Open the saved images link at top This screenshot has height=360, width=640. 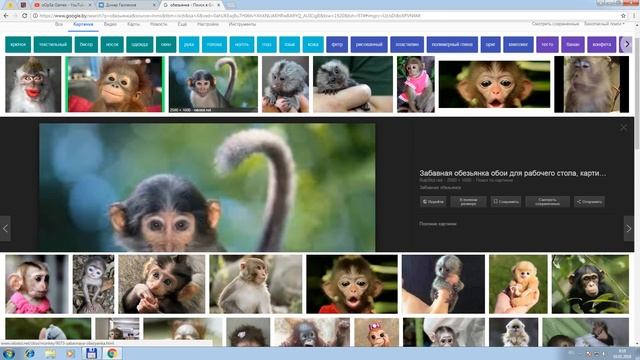tap(555, 24)
